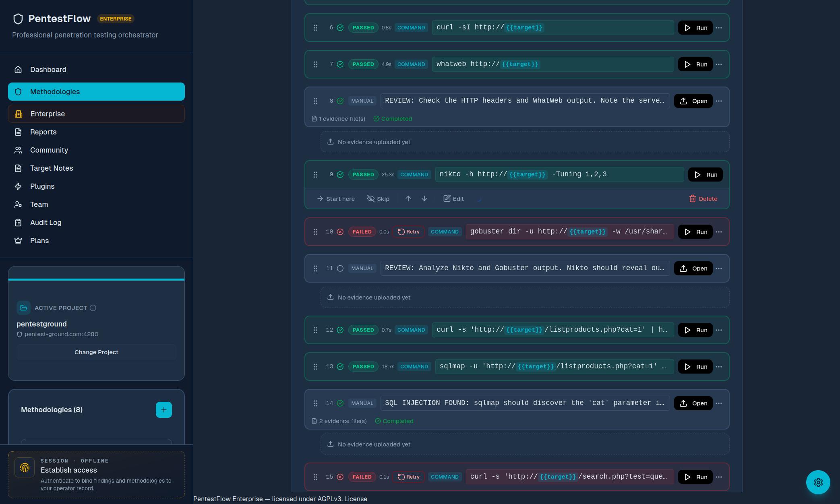Click Start here on step 9

click(336, 199)
